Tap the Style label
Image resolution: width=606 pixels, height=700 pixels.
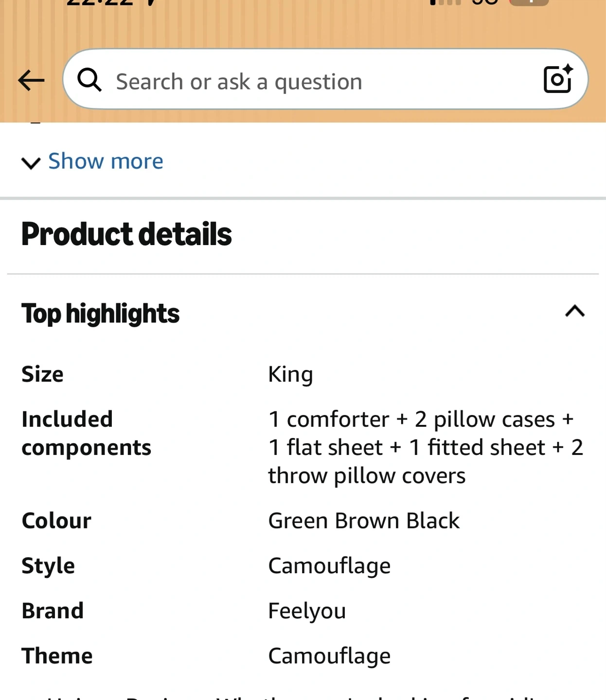pos(48,566)
